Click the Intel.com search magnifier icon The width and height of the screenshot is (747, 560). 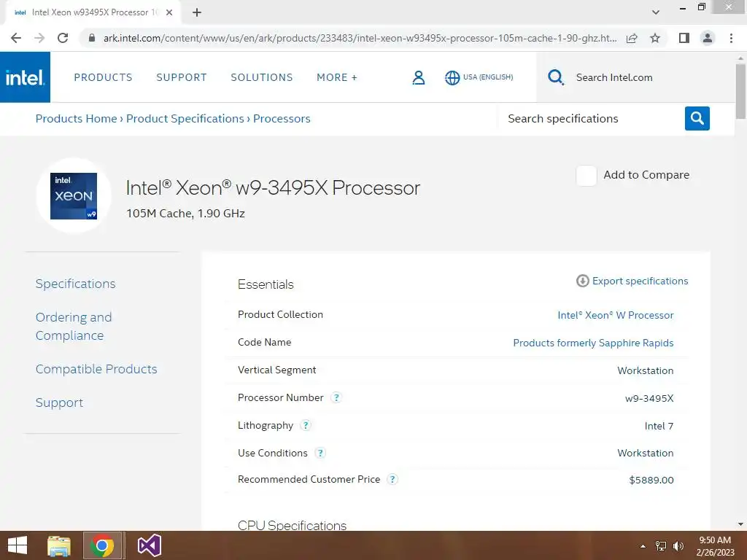click(555, 77)
